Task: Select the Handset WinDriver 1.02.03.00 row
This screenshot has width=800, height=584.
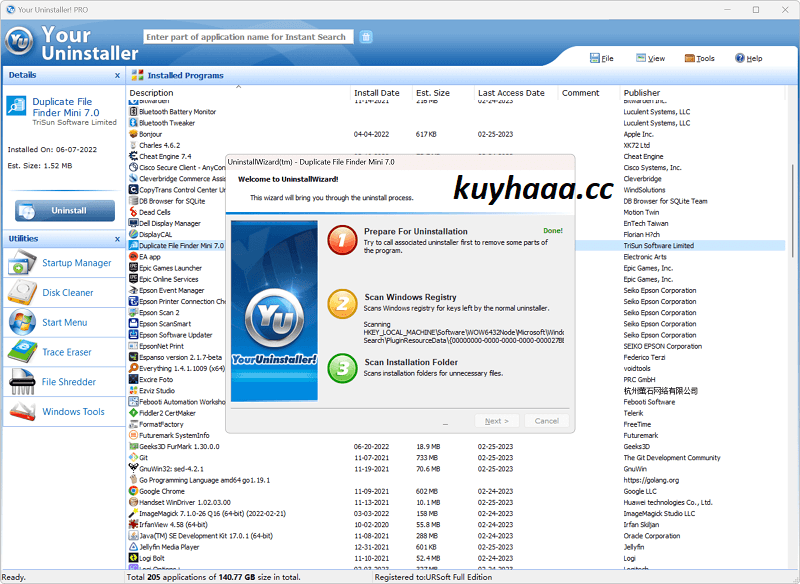Action: pyautogui.click(x=455, y=502)
